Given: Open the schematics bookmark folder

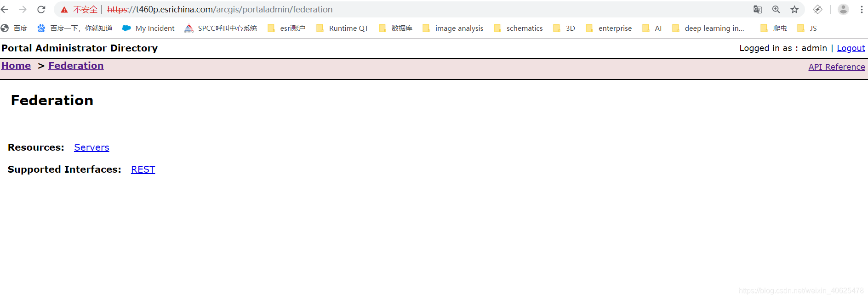Looking at the screenshot, I should tap(518, 28).
